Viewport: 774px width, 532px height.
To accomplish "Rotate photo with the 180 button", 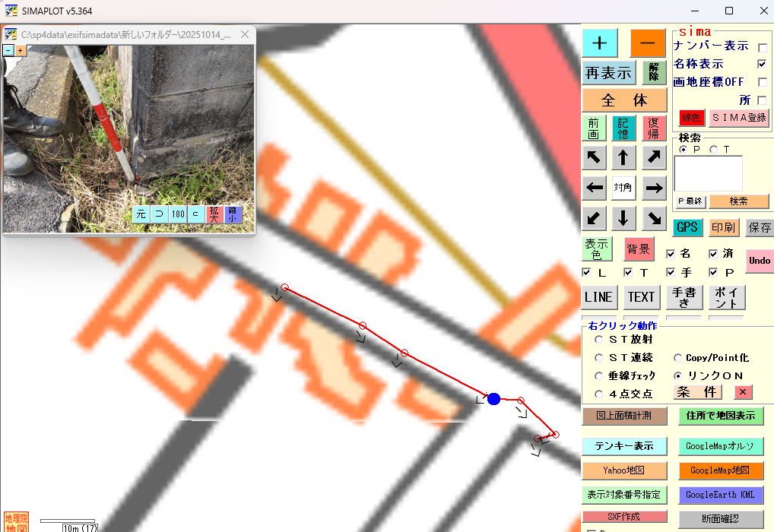I will [x=178, y=214].
